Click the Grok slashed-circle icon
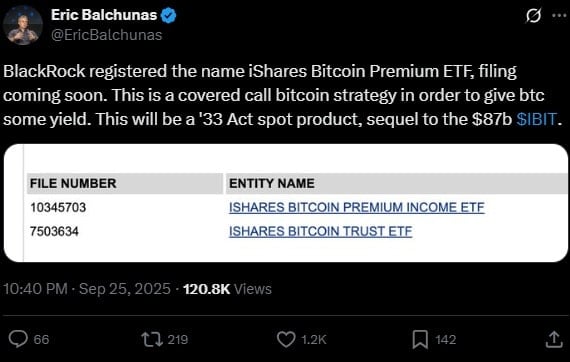 pyautogui.click(x=533, y=16)
